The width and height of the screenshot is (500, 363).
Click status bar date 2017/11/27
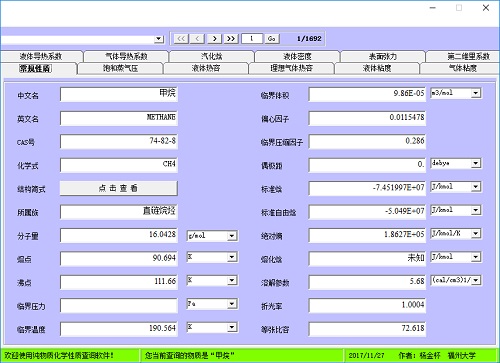click(x=366, y=356)
